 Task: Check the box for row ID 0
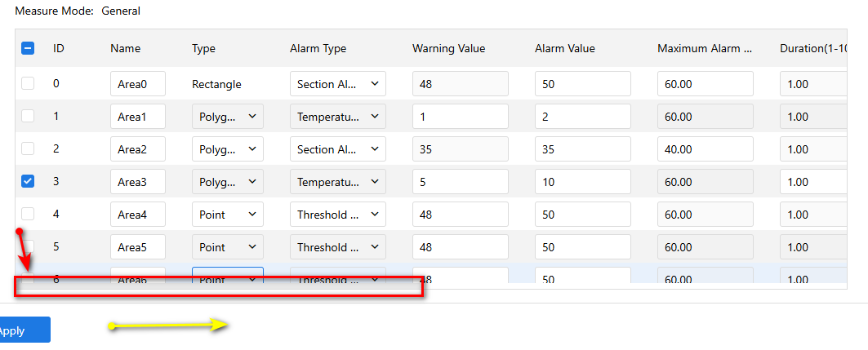pyautogui.click(x=28, y=83)
